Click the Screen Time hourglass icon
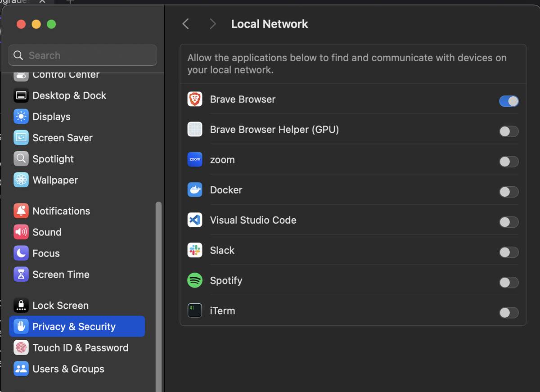This screenshot has height=392, width=540. point(21,274)
